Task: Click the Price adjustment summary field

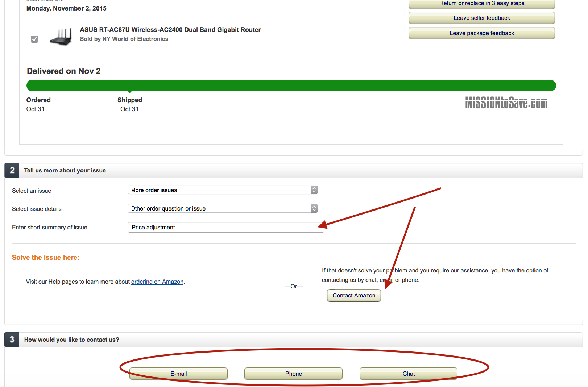Action: point(225,227)
